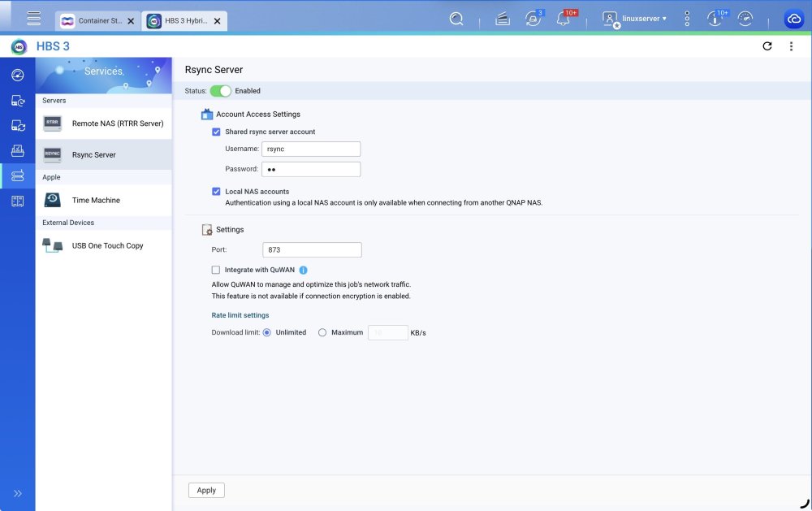
Task: Click the QuWAN info icon
Action: (304, 270)
